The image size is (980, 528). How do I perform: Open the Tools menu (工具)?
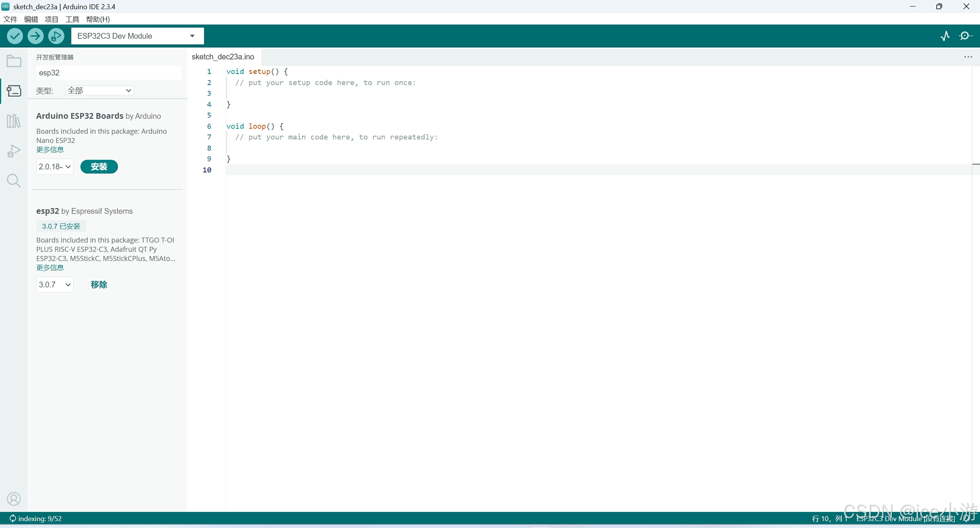pyautogui.click(x=72, y=19)
